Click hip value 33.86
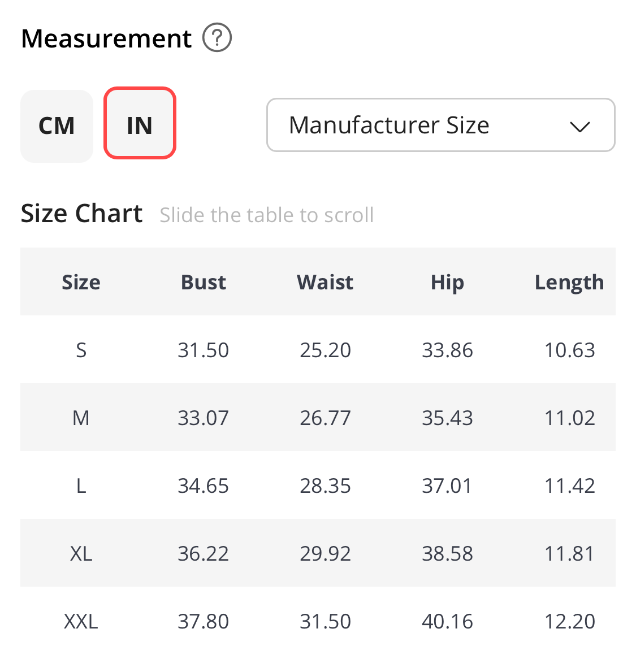Image resolution: width=636 pixels, height=672 pixels. tap(447, 350)
